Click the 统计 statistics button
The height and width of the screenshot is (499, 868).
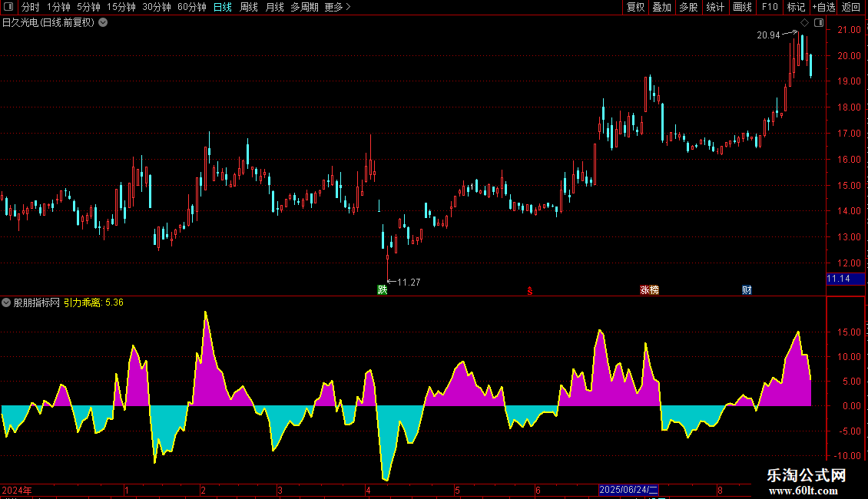click(x=715, y=7)
